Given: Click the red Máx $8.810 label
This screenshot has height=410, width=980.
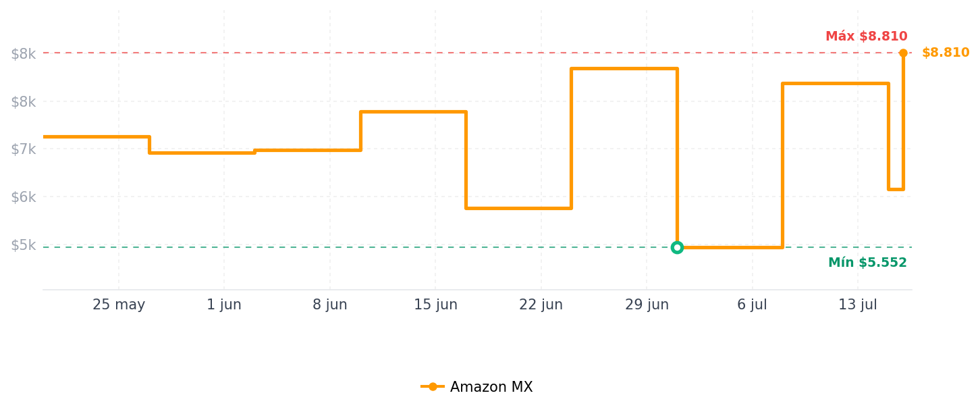Looking at the screenshot, I should (866, 36).
